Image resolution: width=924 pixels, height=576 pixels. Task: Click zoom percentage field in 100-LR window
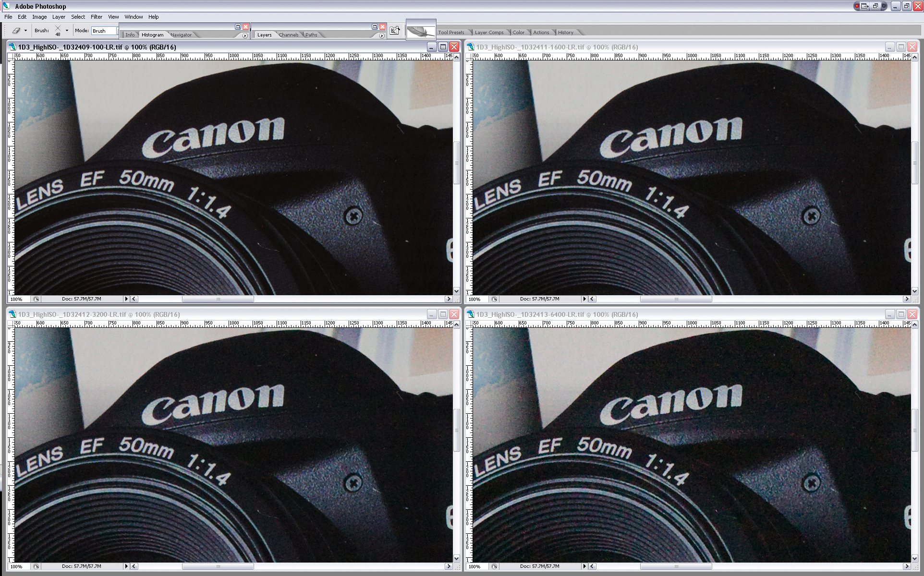click(x=19, y=299)
